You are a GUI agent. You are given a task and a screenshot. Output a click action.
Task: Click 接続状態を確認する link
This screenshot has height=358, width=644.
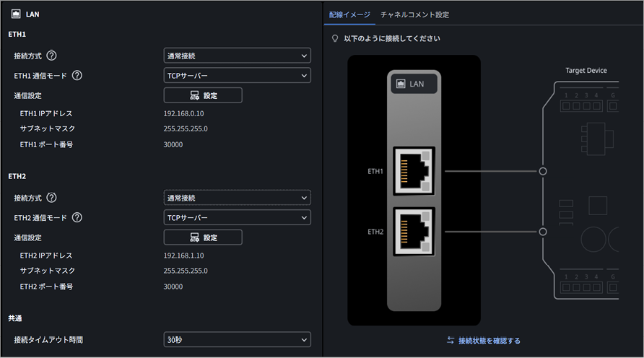coord(489,341)
